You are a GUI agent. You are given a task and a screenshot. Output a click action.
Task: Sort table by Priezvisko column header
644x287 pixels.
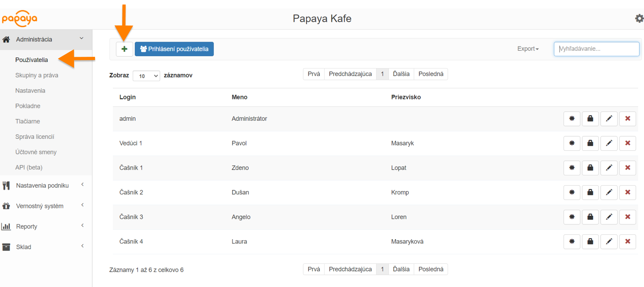click(406, 97)
